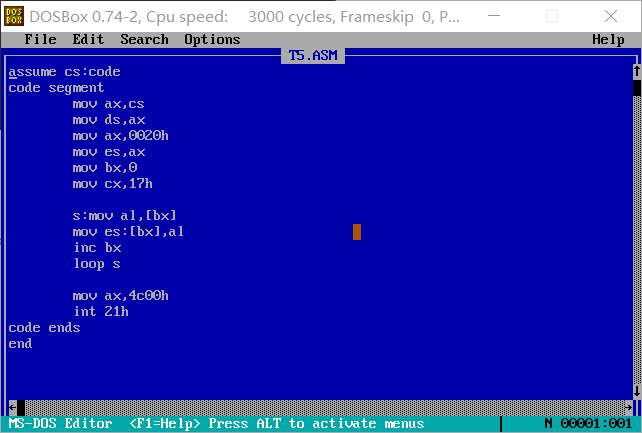Click the 'code segment' line

point(56,88)
